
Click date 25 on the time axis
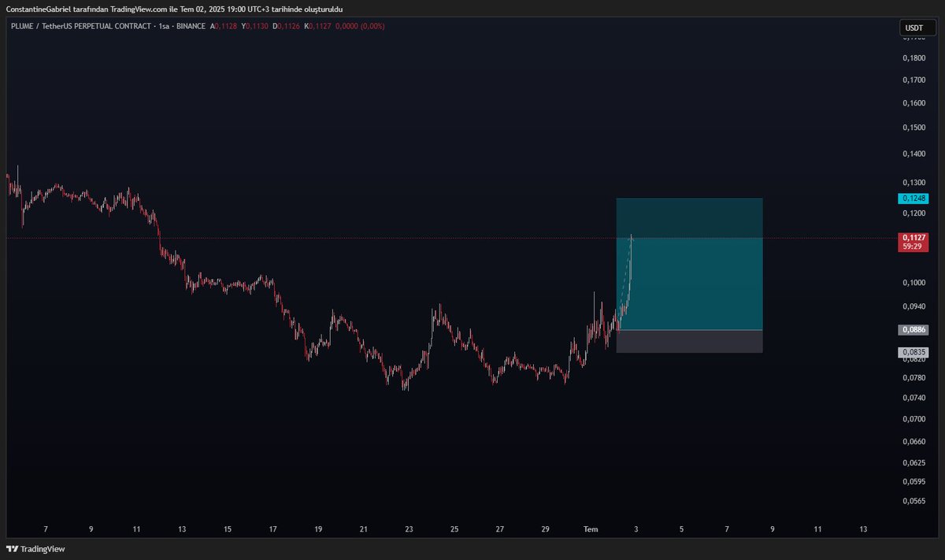point(454,529)
